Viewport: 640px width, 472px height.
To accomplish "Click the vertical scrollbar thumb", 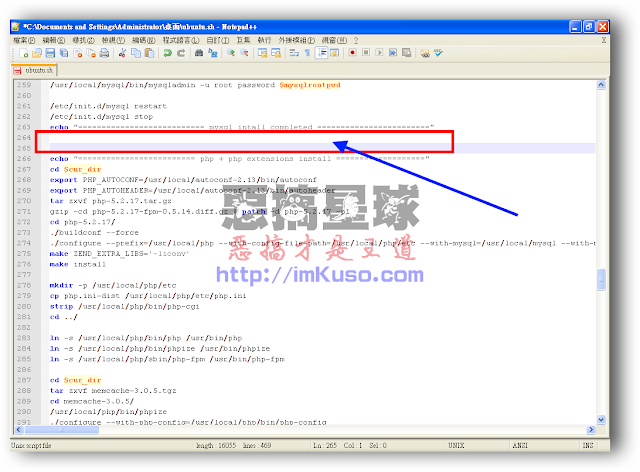I will [601, 279].
